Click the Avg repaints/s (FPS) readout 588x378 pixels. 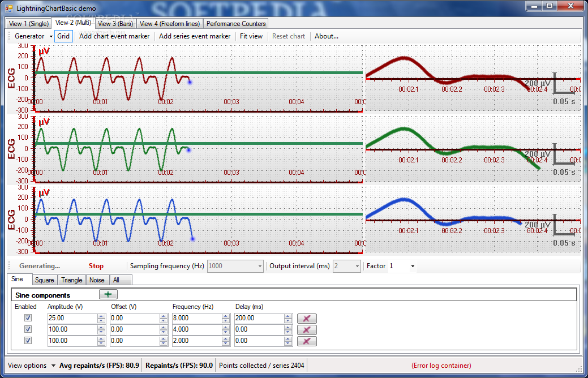100,365
